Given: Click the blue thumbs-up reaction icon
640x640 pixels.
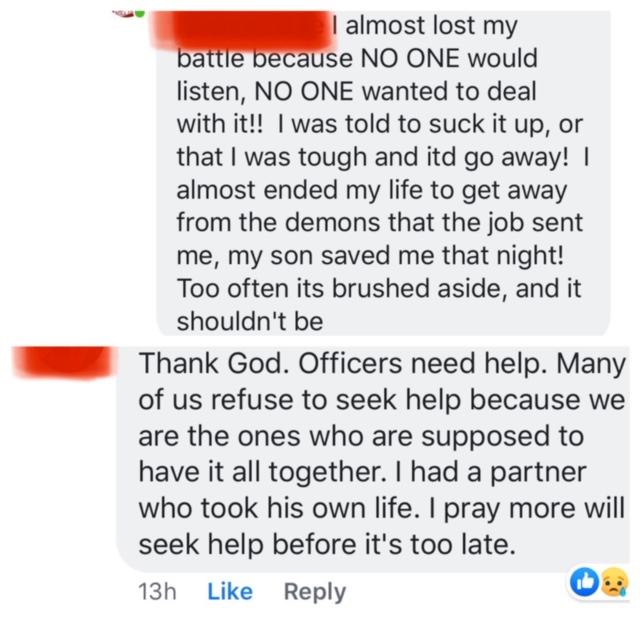Looking at the screenshot, I should coord(584,582).
